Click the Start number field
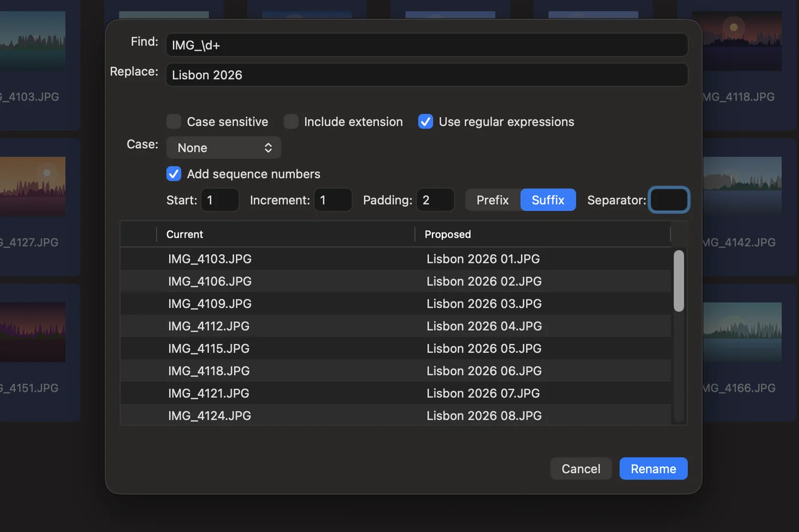This screenshot has width=799, height=532. pyautogui.click(x=220, y=200)
